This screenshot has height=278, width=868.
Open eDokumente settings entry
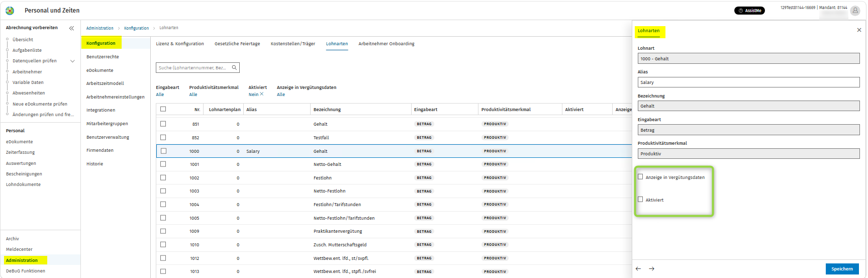coord(100,70)
